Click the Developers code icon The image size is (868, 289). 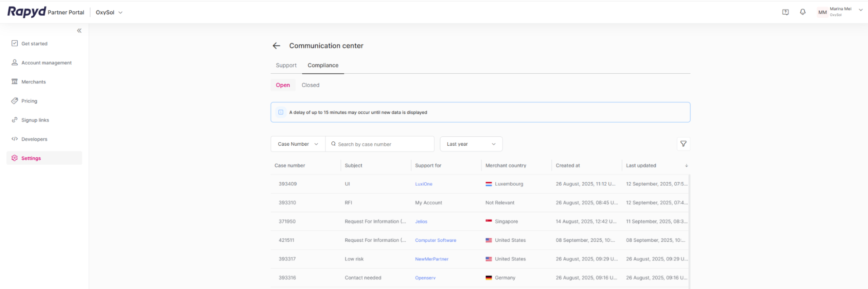click(15, 139)
